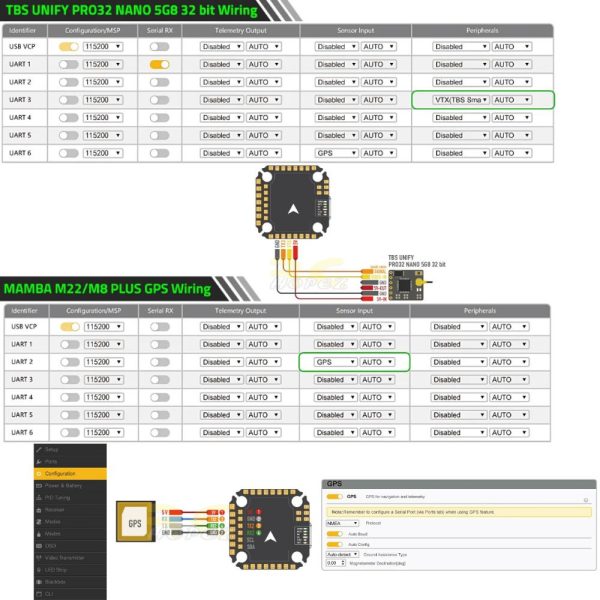This screenshot has width=600, height=600.
Task: Open the PID Tuning tab
Action: pos(70,497)
